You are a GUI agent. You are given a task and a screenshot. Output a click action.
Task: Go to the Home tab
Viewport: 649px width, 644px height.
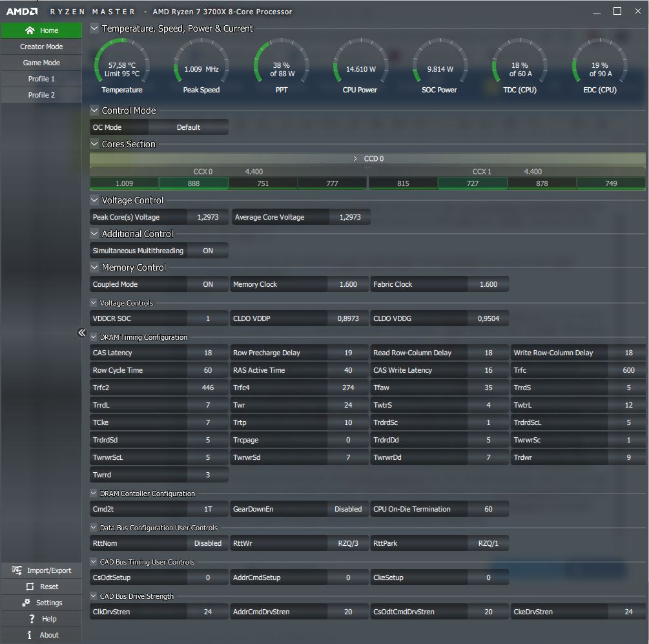[41, 30]
